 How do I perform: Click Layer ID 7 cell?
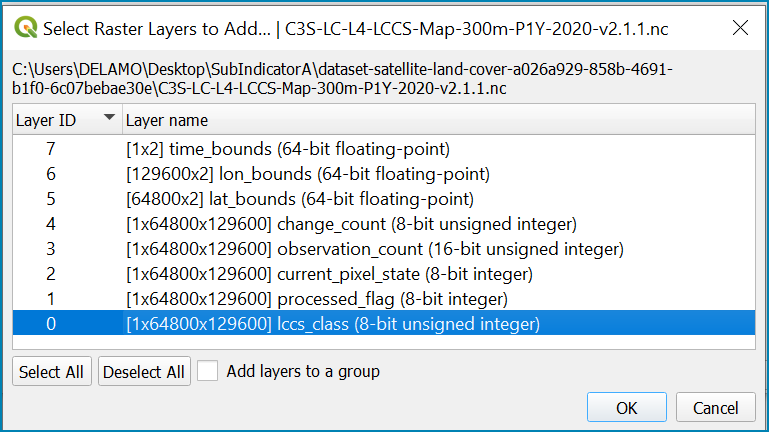point(51,149)
